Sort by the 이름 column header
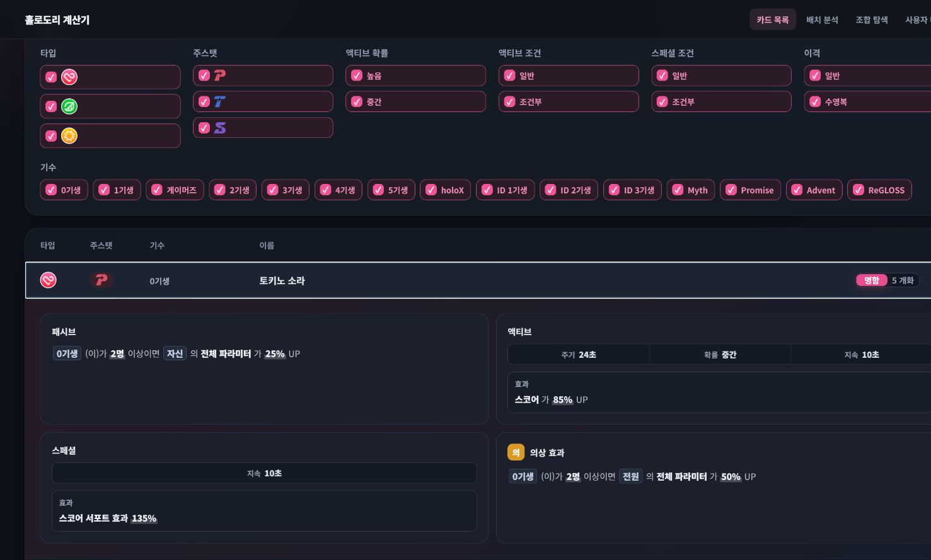Screen dimensions: 931x560 click(267, 245)
